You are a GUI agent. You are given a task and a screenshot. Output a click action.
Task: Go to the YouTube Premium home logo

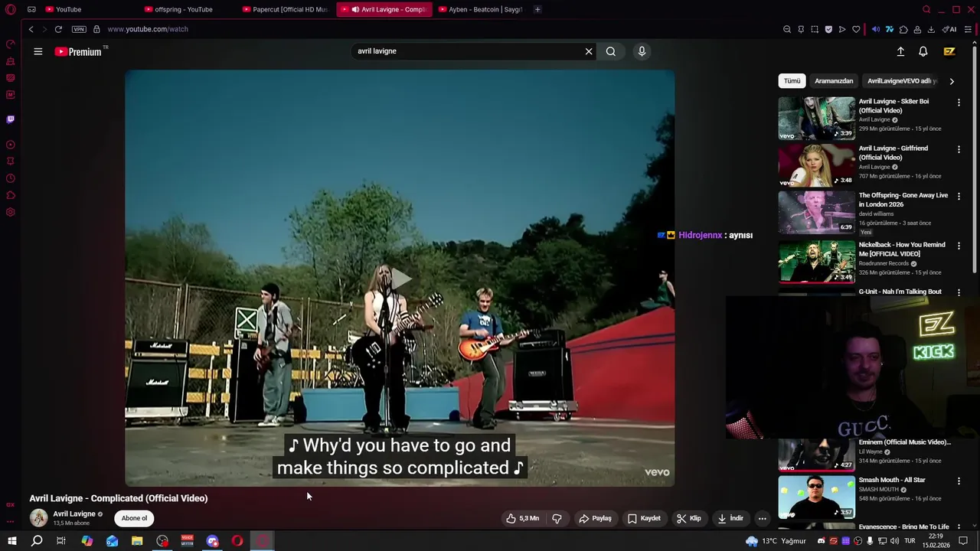point(78,51)
